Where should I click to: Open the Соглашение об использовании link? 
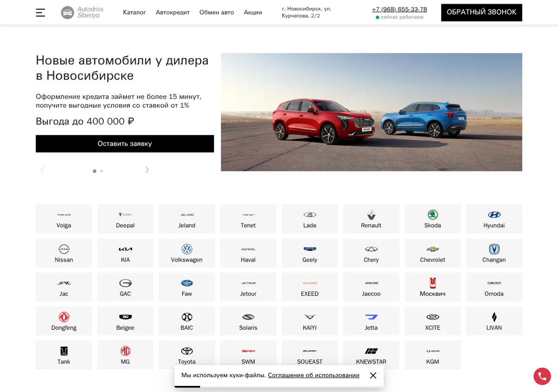[x=313, y=375]
